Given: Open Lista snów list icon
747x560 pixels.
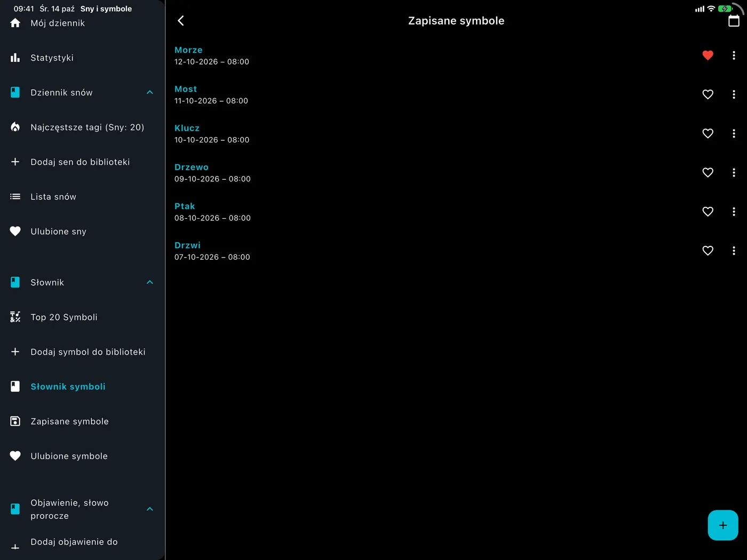Looking at the screenshot, I should tap(15, 197).
